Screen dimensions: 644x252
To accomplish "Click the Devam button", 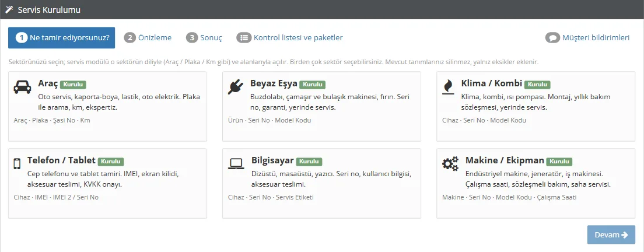I will pos(611,235).
